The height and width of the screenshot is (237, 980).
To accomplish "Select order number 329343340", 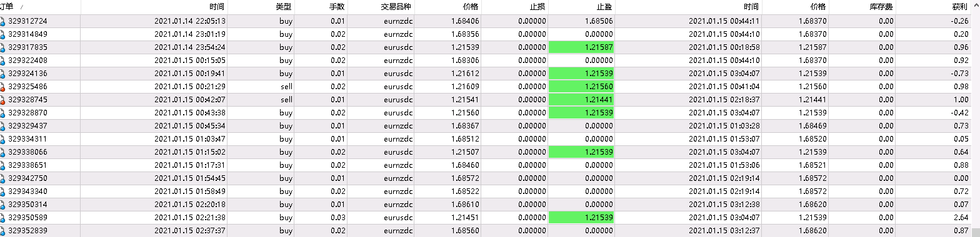I will click(27, 191).
